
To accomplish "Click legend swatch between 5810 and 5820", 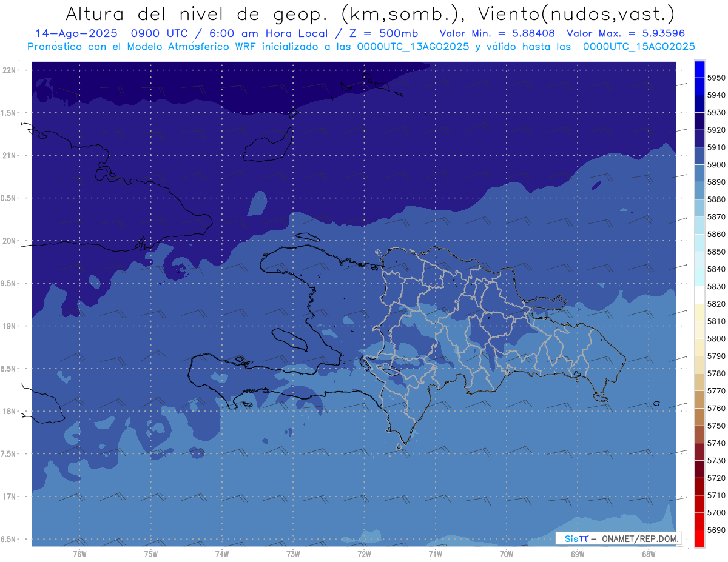I will (x=699, y=312).
